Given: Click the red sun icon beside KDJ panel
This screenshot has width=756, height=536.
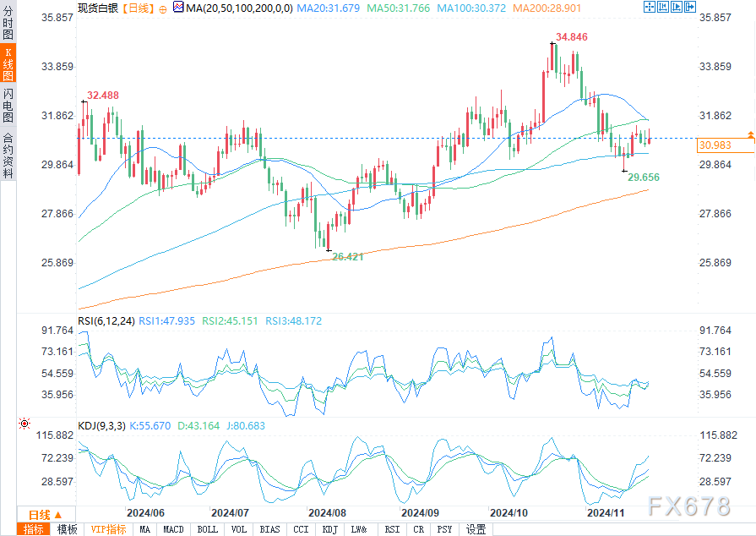Looking at the screenshot, I should pyautogui.click(x=24, y=423).
